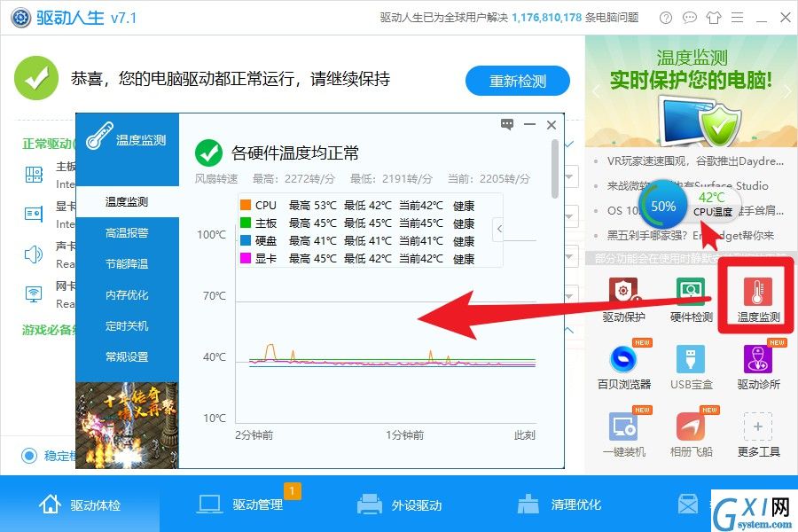Open dropdown arrow on the 网卡 driver row

pyautogui.click(x=569, y=296)
